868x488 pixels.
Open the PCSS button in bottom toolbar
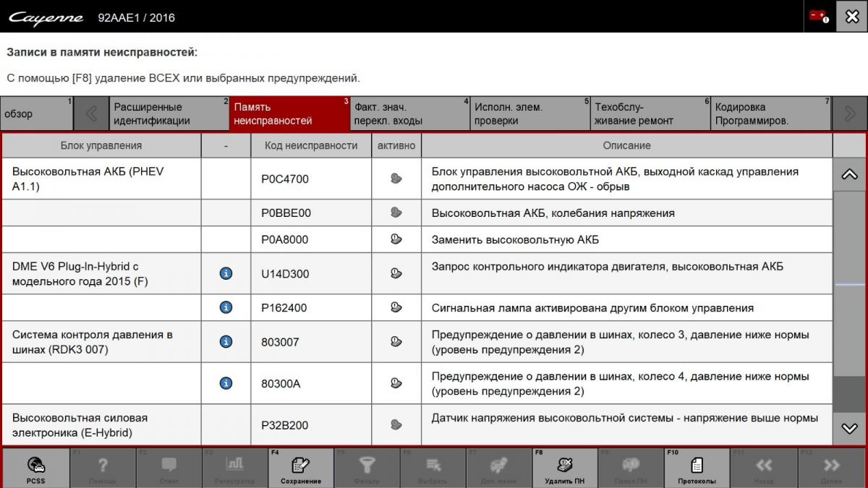coord(35,468)
